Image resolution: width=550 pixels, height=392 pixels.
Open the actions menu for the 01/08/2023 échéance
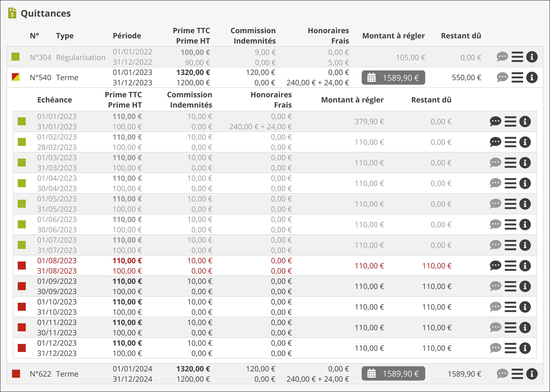(x=510, y=266)
